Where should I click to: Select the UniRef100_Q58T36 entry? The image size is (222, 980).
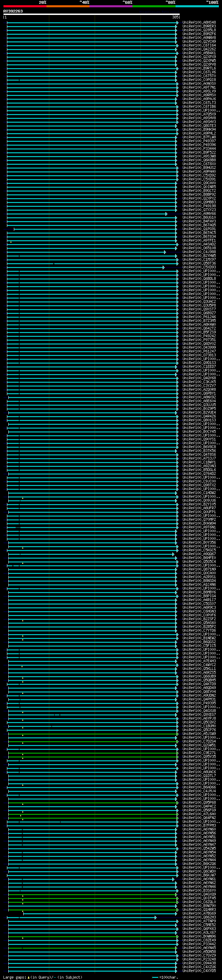(199, 263)
